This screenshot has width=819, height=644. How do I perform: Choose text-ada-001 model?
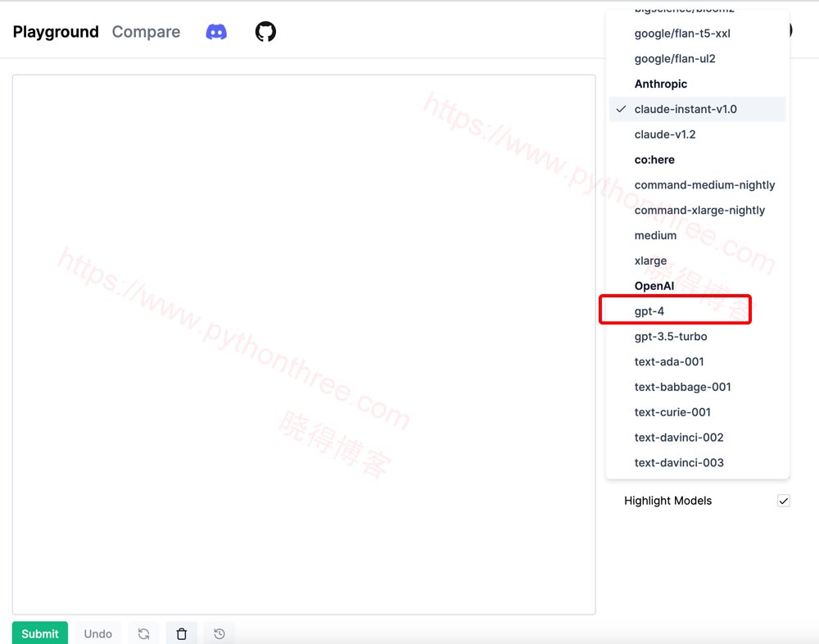[697, 361]
